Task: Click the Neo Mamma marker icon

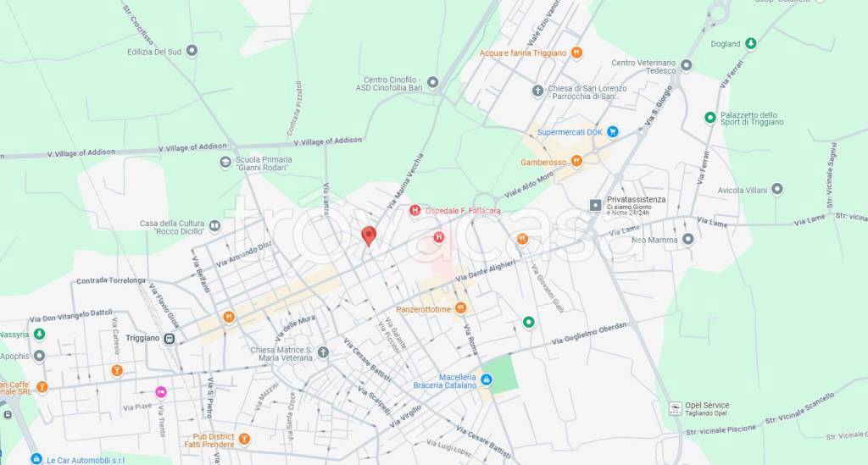Action: click(687, 239)
